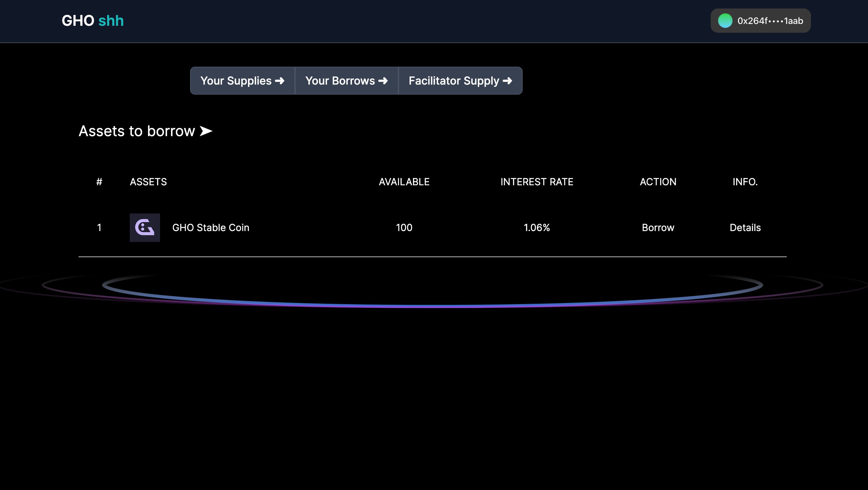Navigate to Your Supplies section
The image size is (868, 490).
tap(242, 80)
